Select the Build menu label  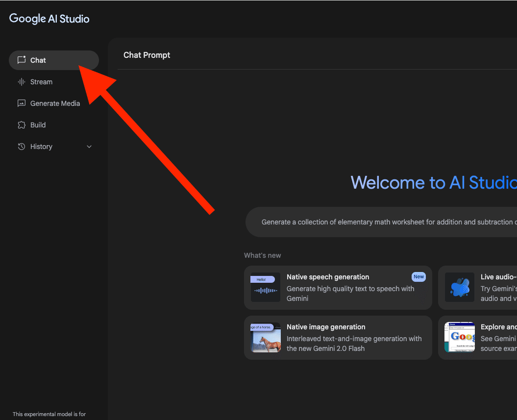click(38, 125)
